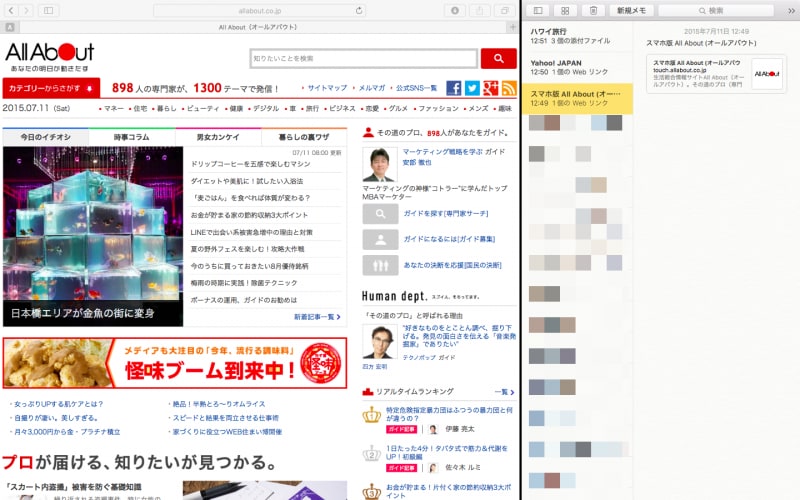This screenshot has height=500, width=800.
Task: Open rank 1 article about 特定危険指定暴力団
Action: [449, 414]
